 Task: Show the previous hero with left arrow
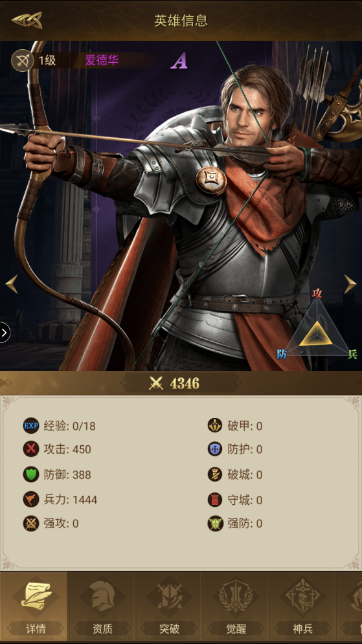(x=12, y=284)
